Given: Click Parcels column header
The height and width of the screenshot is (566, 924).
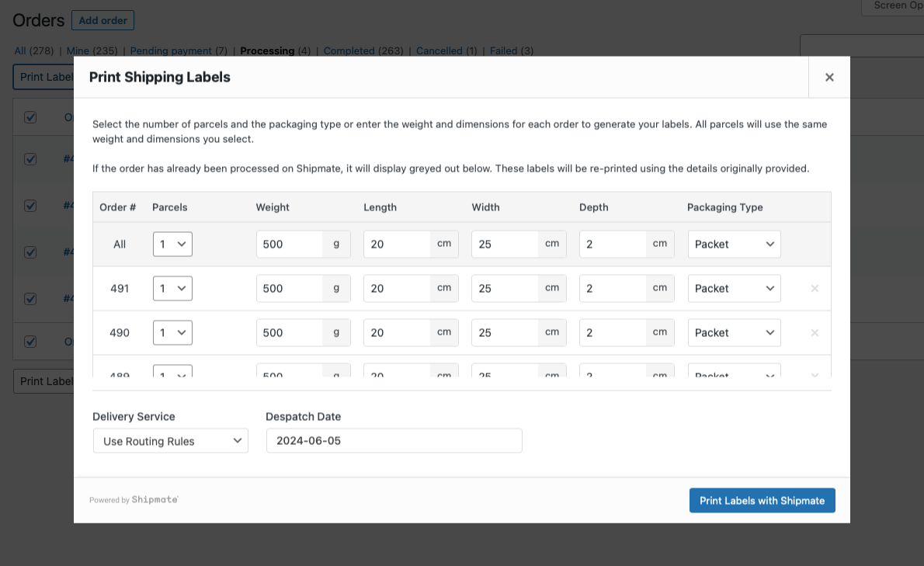Looking at the screenshot, I should click(170, 207).
